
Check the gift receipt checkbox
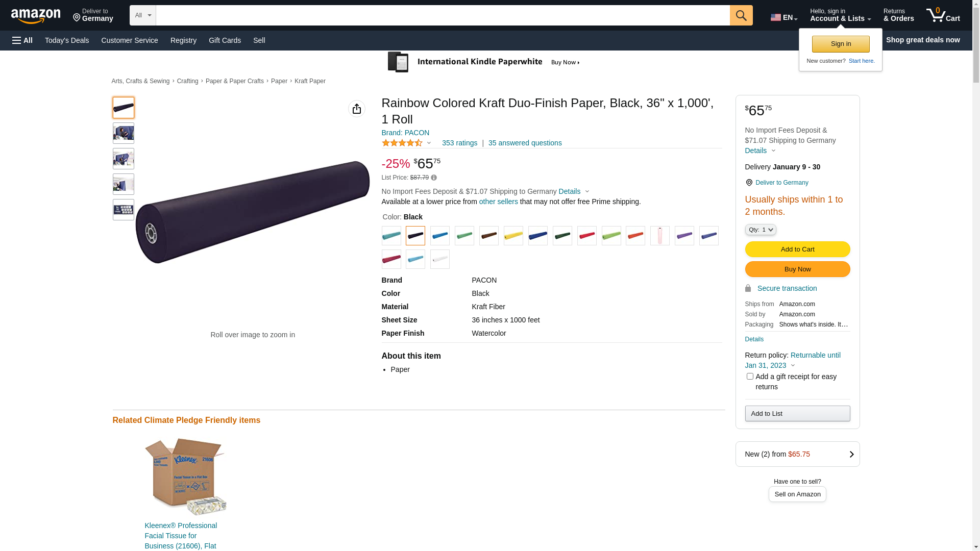point(749,377)
